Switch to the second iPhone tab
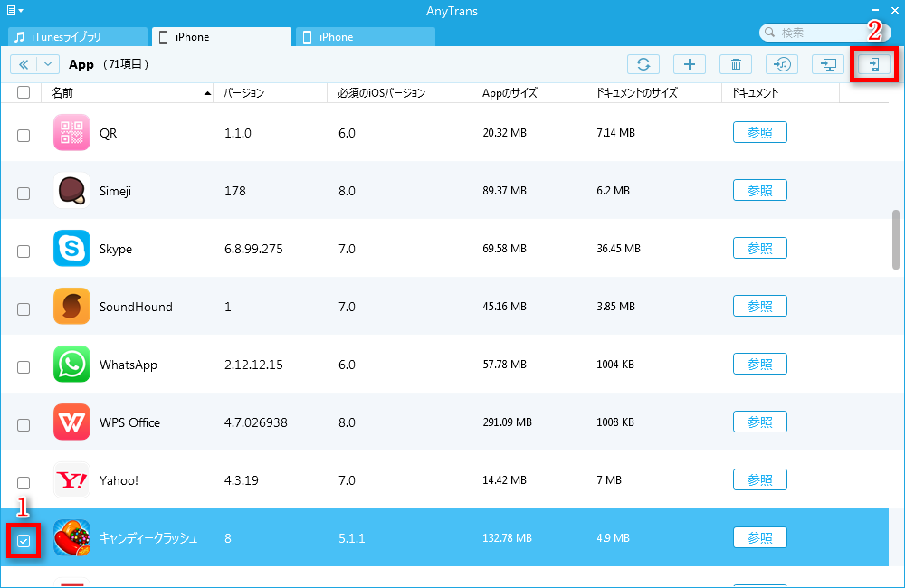This screenshot has height=588, width=905. [366, 37]
